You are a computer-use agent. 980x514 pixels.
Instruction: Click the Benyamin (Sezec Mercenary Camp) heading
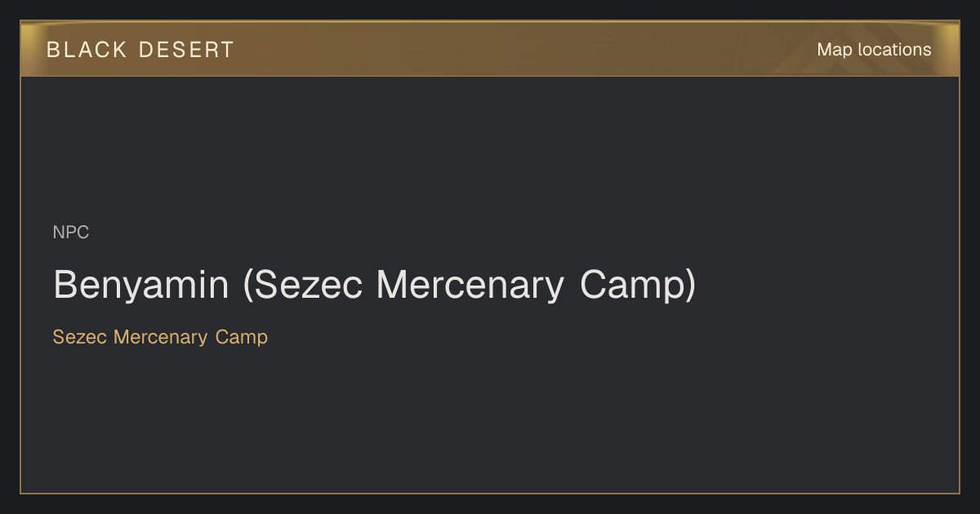tap(375, 286)
